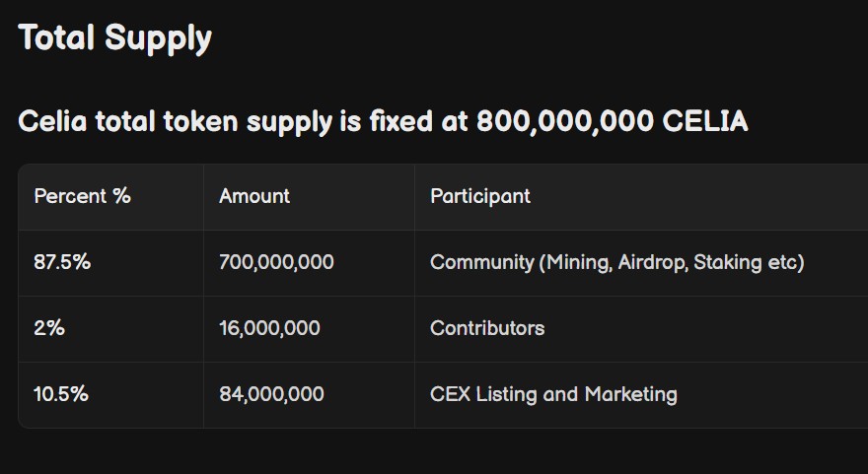Click the 10.5% percent cell

click(61, 394)
